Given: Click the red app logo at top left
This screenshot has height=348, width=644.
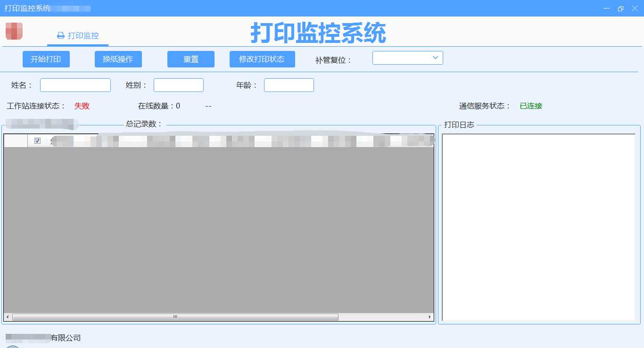Looking at the screenshot, I should (14, 31).
